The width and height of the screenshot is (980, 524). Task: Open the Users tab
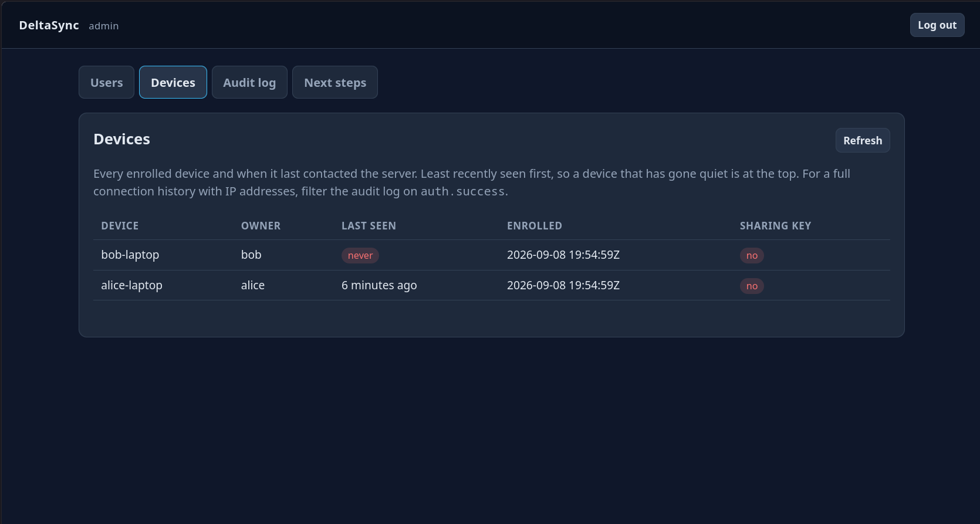coord(106,82)
